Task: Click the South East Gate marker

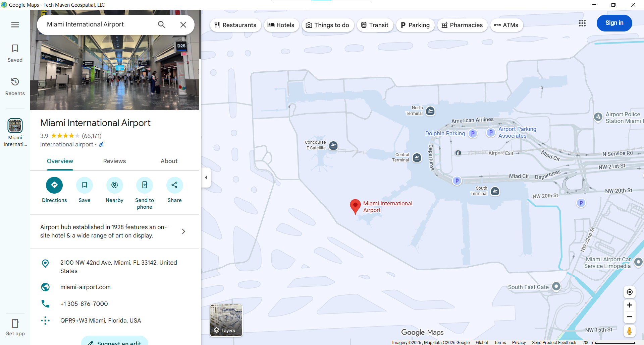Action: [556, 286]
